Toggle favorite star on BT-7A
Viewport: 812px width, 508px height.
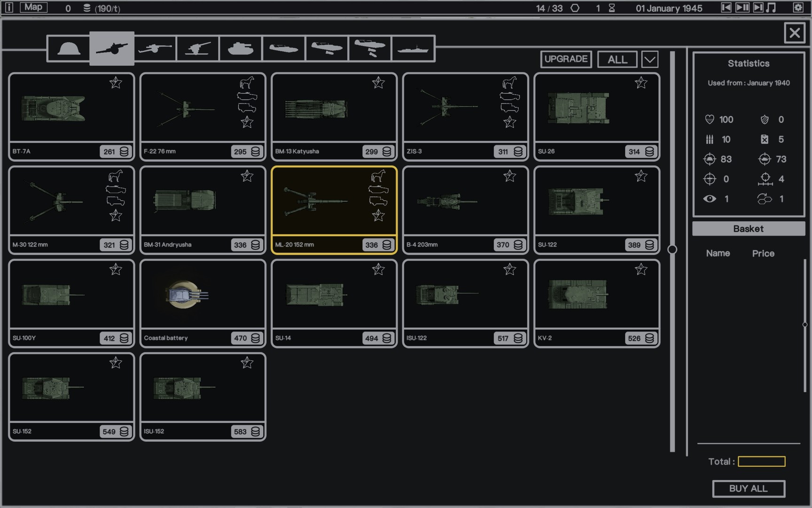[x=116, y=83]
